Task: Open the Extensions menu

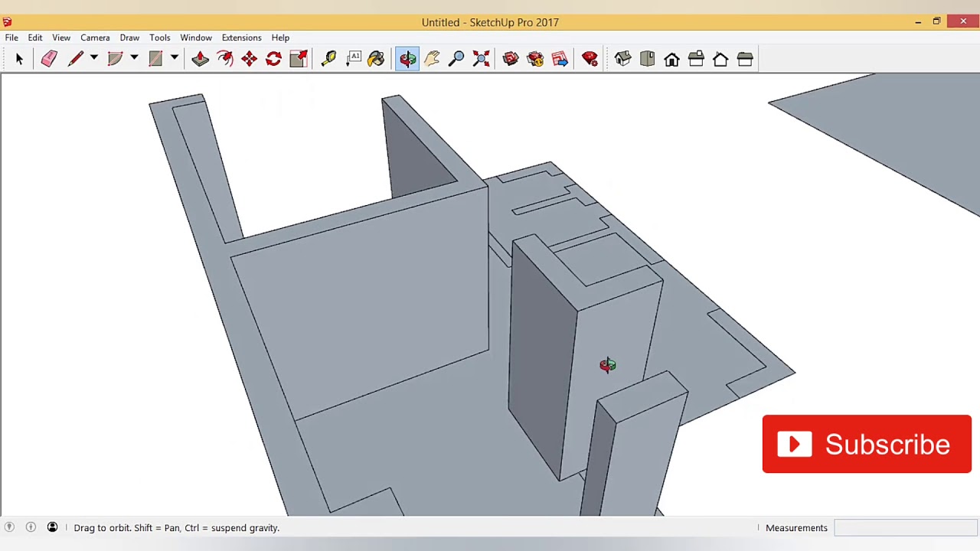Action: pos(241,37)
